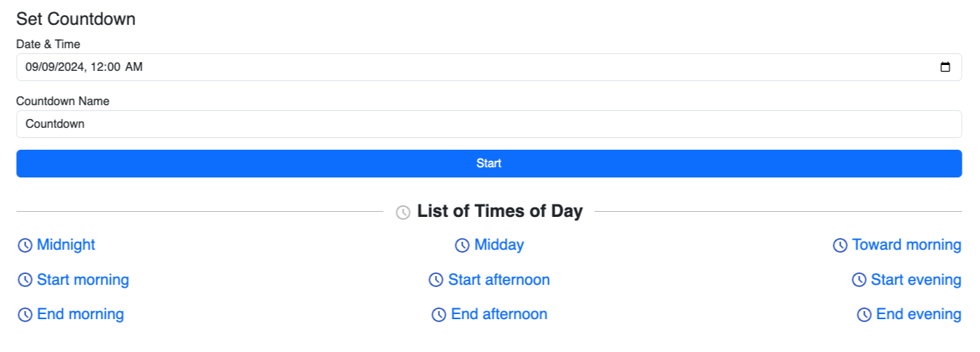Select the Start afternoon link

(499, 280)
